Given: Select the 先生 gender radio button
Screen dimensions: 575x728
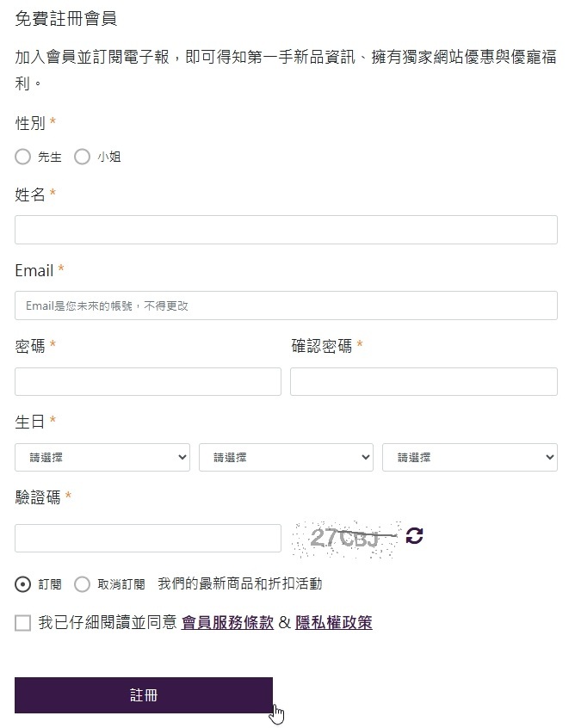Looking at the screenshot, I should point(23,157).
